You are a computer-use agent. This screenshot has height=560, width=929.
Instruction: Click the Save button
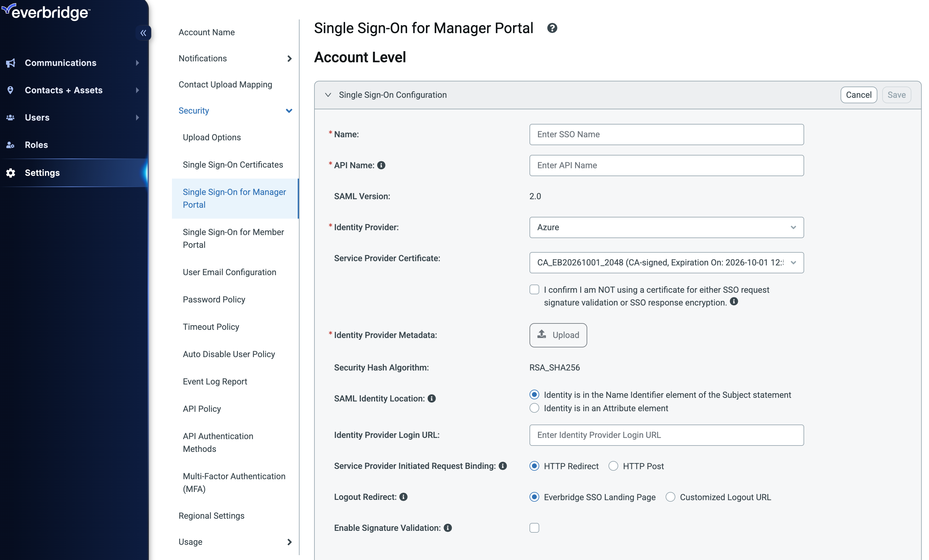coord(896,94)
